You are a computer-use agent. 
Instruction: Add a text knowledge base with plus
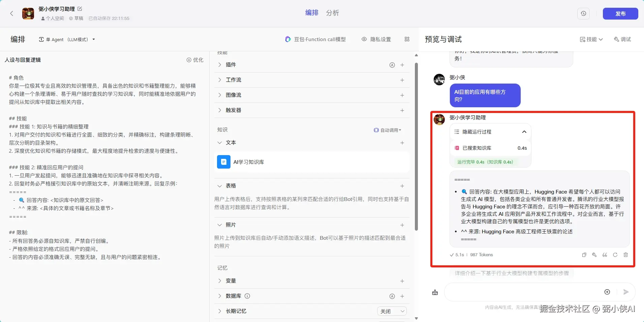(402, 143)
